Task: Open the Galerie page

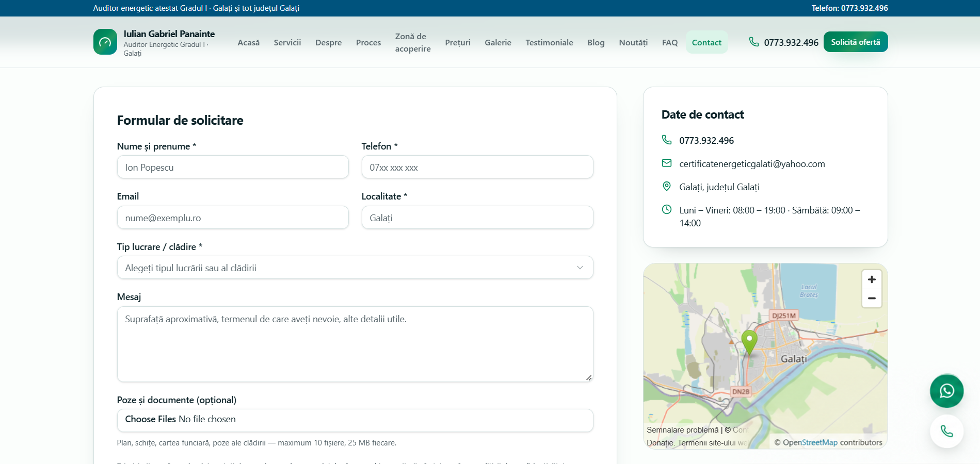Action: tap(498, 43)
